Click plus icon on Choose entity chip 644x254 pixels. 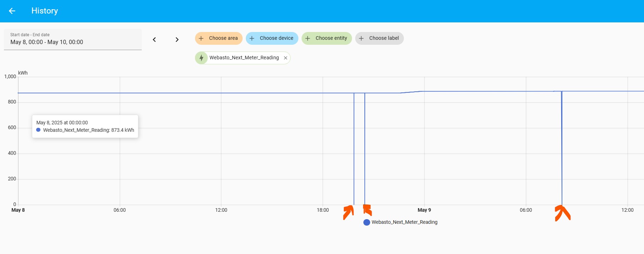pyautogui.click(x=308, y=38)
